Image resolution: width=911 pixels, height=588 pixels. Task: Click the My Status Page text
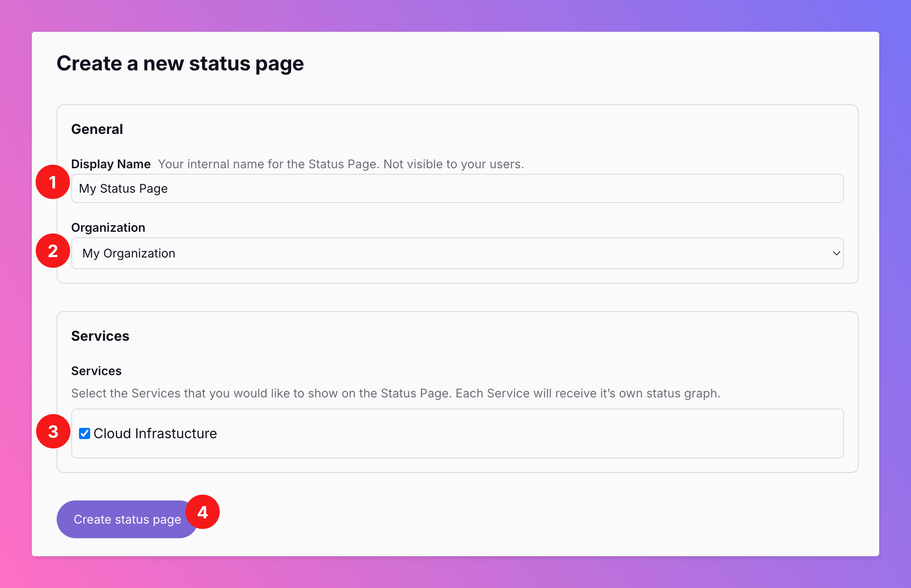pyautogui.click(x=123, y=188)
